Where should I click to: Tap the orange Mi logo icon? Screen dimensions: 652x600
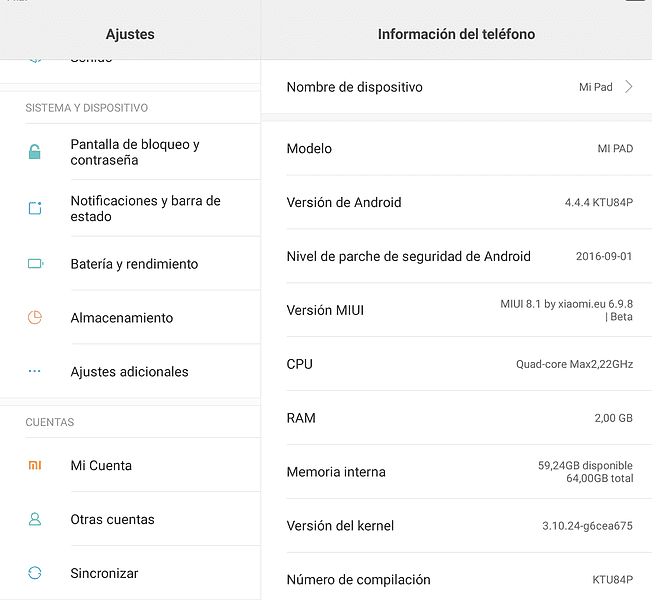(35, 465)
